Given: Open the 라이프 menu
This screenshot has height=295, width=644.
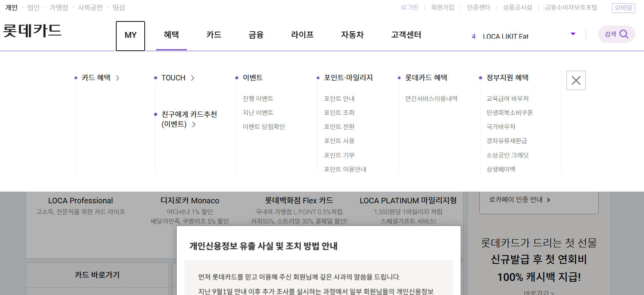Looking at the screenshot, I should coord(302,35).
